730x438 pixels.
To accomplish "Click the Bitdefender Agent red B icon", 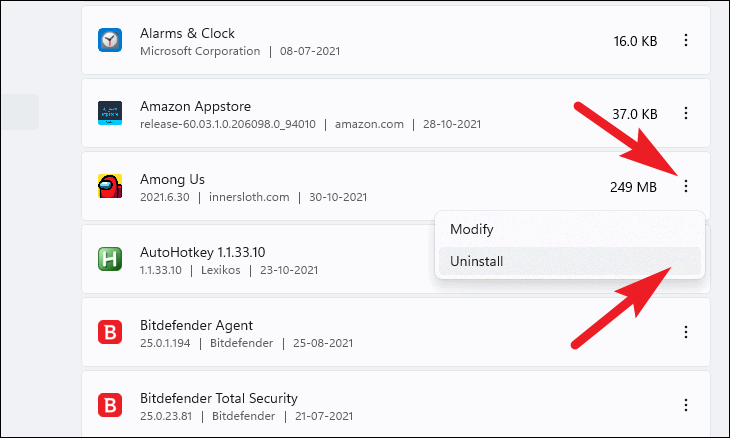I will 110,332.
